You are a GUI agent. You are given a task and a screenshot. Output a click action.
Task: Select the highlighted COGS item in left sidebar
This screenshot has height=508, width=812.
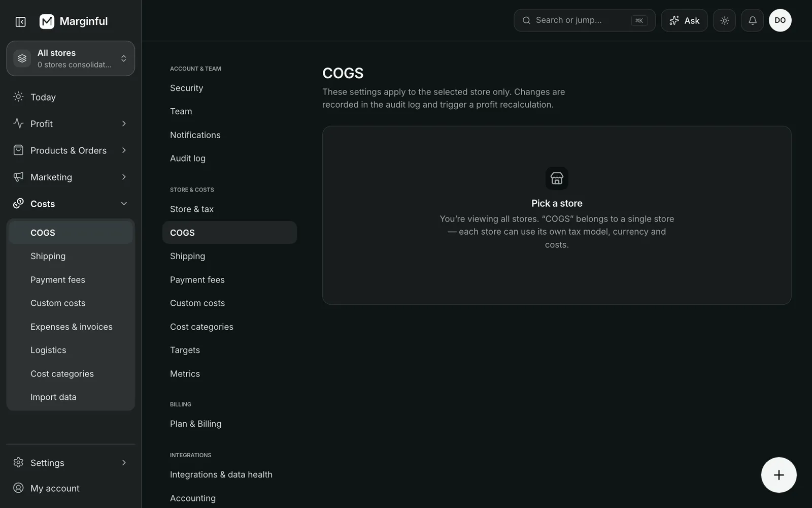(x=71, y=233)
